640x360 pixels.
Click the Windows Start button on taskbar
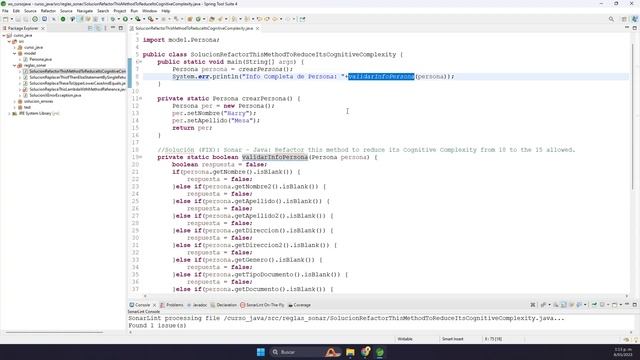tap(260, 352)
